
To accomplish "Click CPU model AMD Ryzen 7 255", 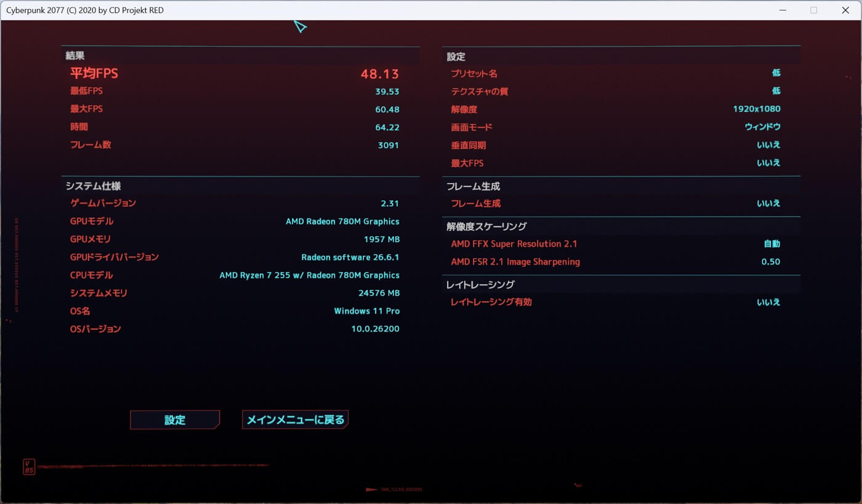I will (x=310, y=275).
